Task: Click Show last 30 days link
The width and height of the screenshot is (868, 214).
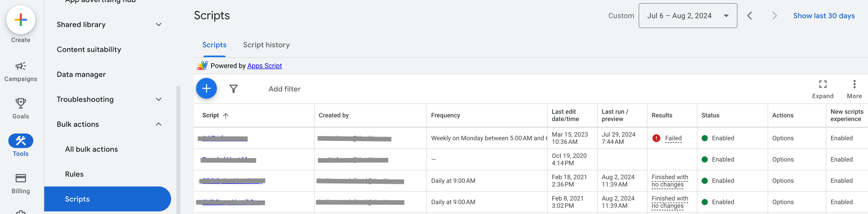Action: point(824,16)
